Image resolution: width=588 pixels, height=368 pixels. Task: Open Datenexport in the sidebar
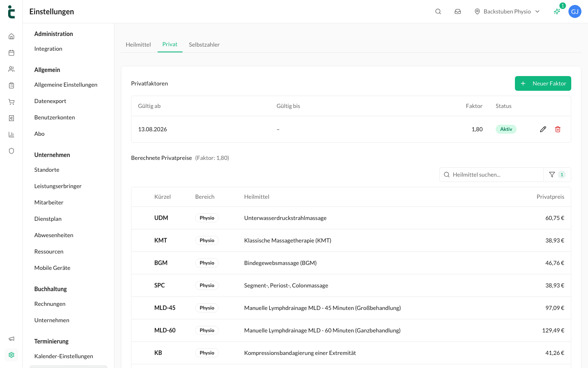tap(50, 101)
